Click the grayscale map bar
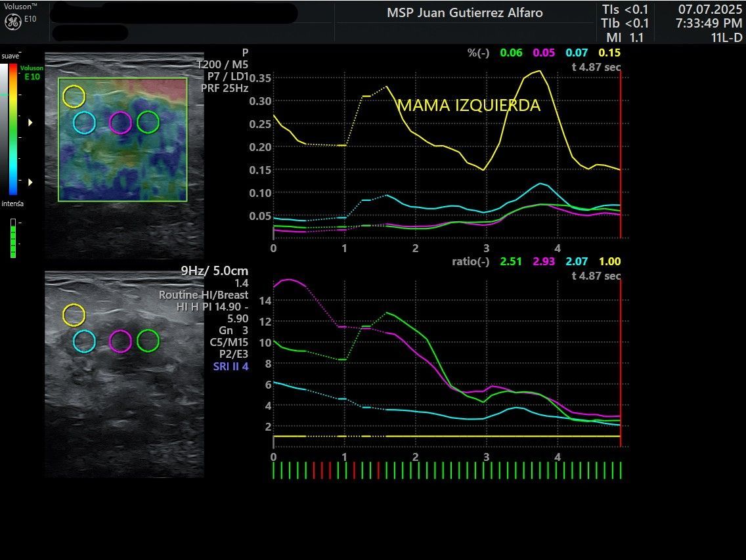The image size is (746, 560). 5,129
